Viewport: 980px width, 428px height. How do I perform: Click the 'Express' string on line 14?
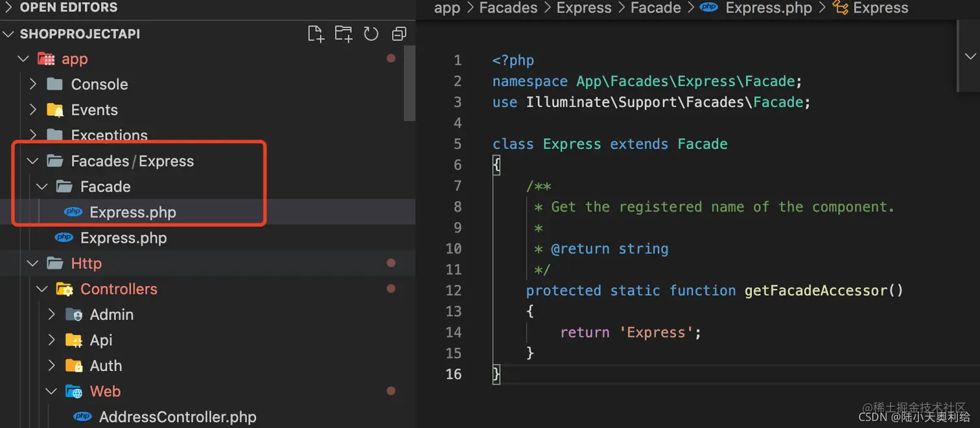coord(656,332)
